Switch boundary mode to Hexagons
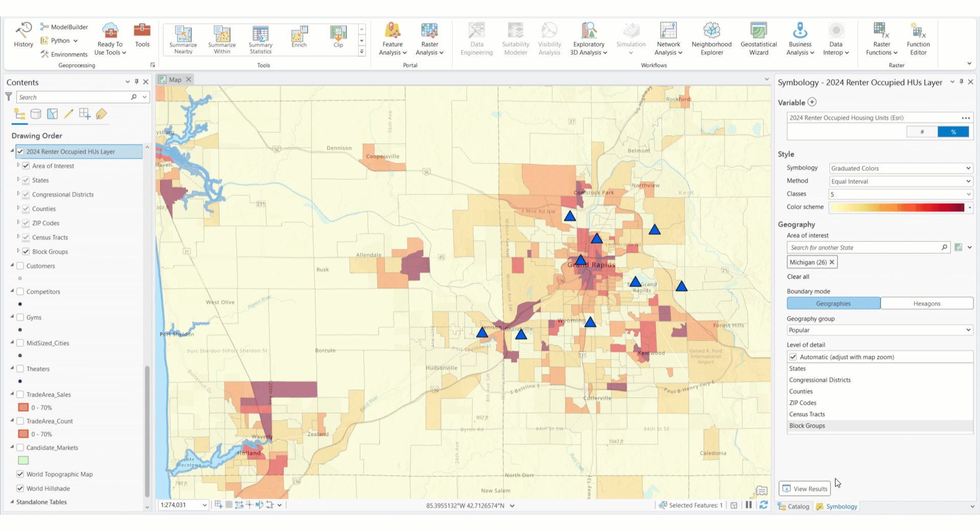 pos(926,304)
